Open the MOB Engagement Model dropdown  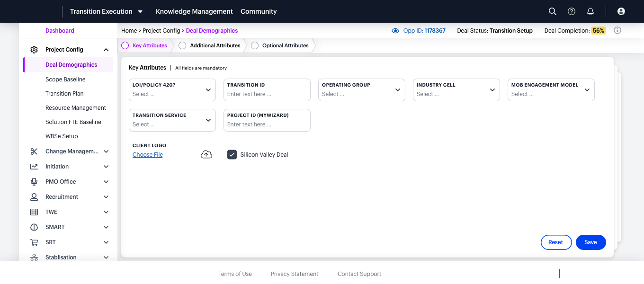(551, 90)
